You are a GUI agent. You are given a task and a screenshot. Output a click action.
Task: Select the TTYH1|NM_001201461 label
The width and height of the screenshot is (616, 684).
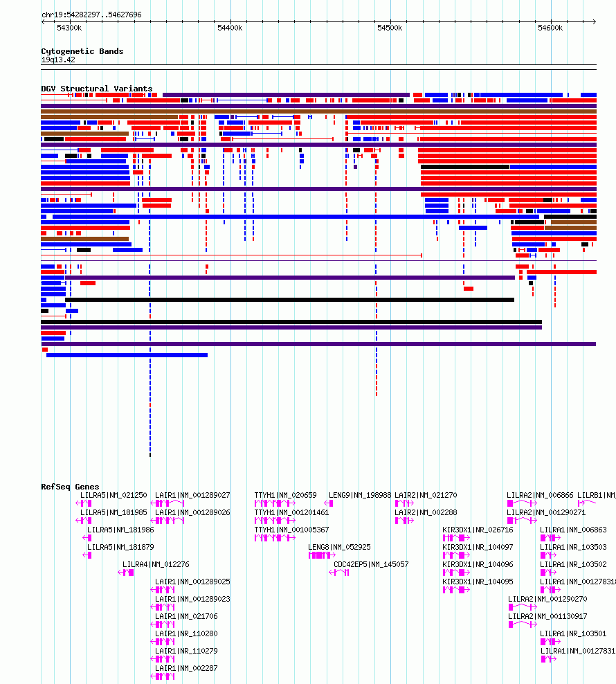tap(291, 512)
